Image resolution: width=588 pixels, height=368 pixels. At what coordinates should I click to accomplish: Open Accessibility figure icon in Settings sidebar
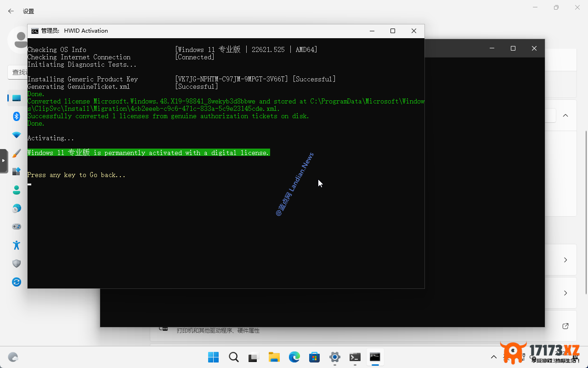[x=17, y=245]
